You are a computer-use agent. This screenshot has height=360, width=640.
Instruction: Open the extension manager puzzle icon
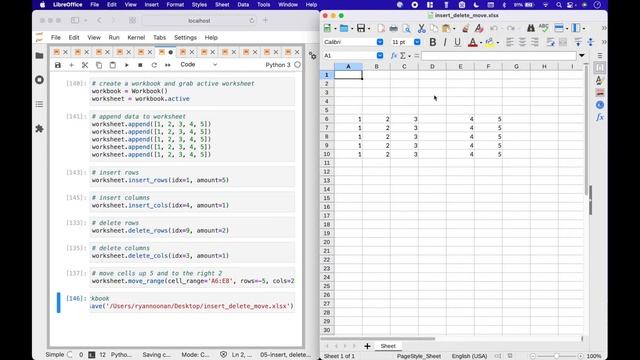pyautogui.click(x=40, y=129)
